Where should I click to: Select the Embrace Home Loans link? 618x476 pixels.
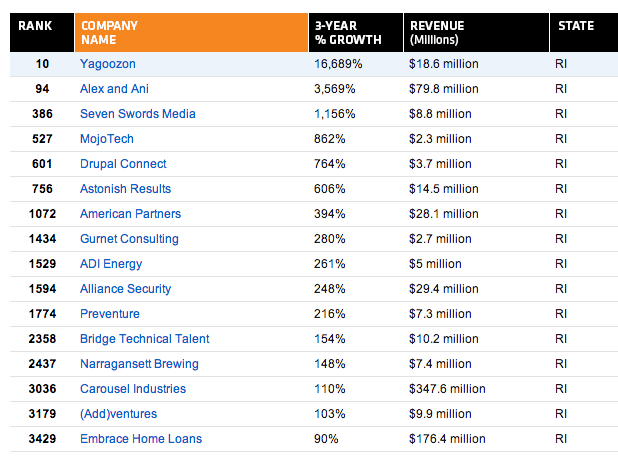(141, 439)
